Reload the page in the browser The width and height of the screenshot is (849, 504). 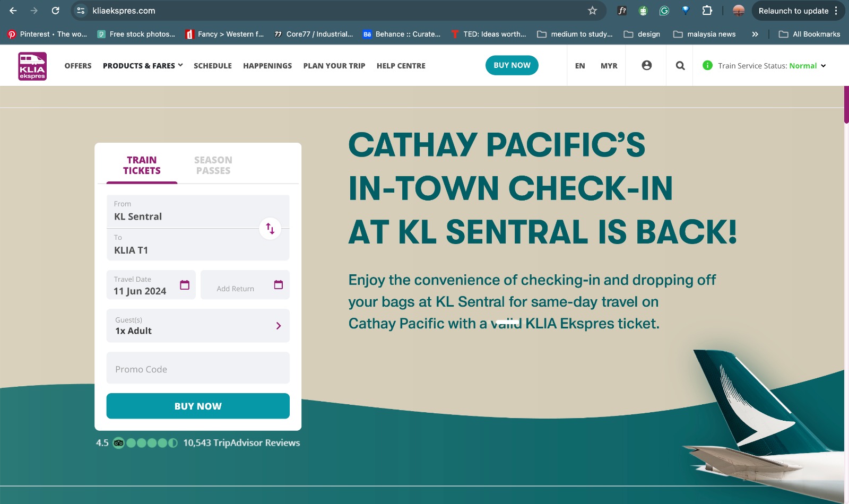[55, 11]
